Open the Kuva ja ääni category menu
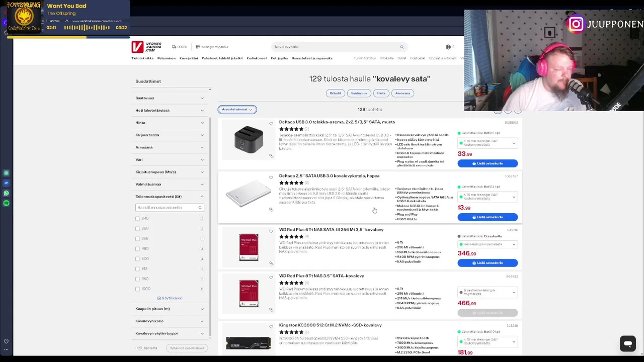This screenshot has width=644, height=362. [x=189, y=58]
